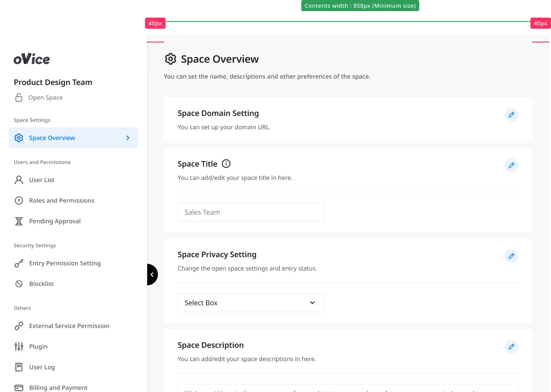Collapse the sidebar with the black arrow tab
Viewport: 551px width, 392px height.
[152, 274]
